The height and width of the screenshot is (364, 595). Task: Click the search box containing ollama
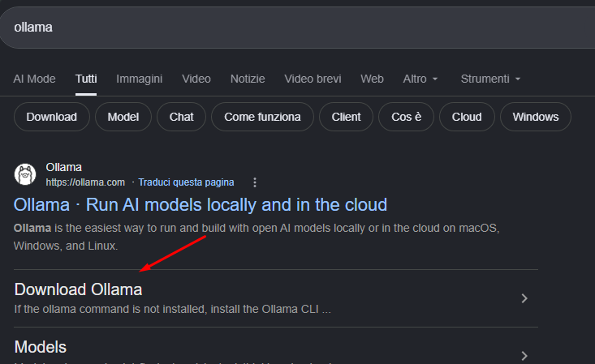pyautogui.click(x=297, y=28)
